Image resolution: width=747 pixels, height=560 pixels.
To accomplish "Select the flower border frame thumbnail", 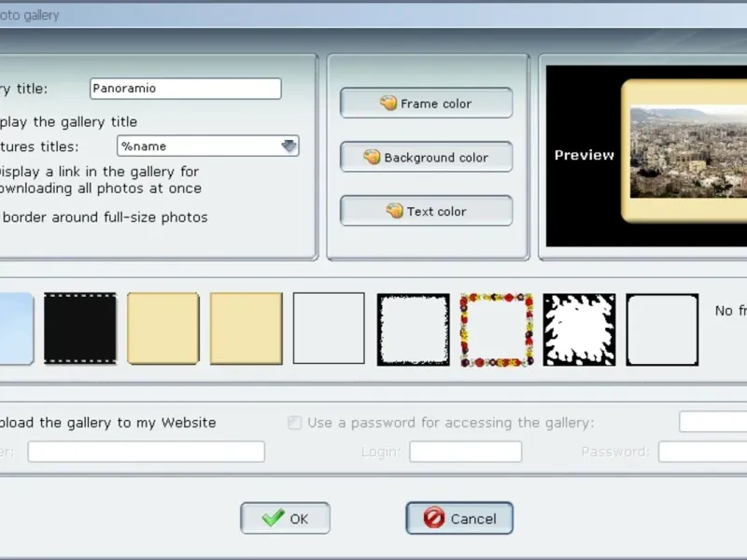I will (497, 329).
